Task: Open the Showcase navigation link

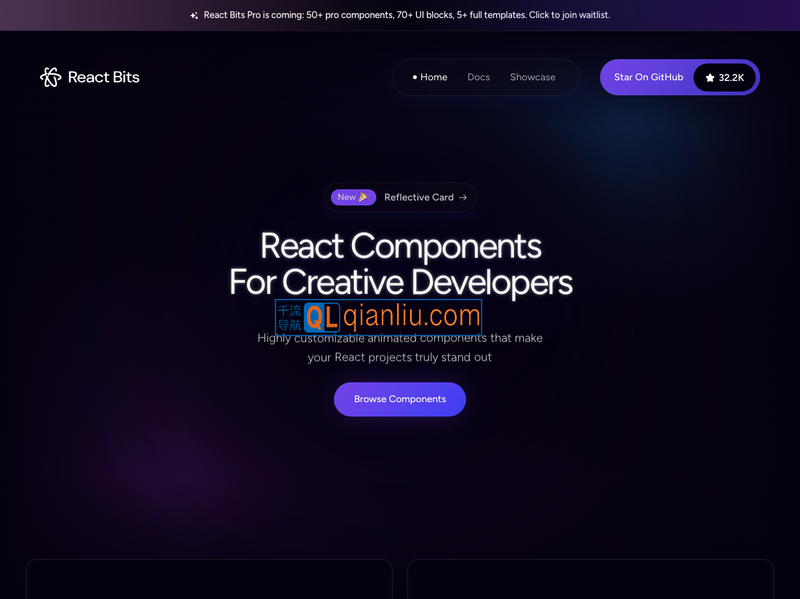Action: pos(532,77)
